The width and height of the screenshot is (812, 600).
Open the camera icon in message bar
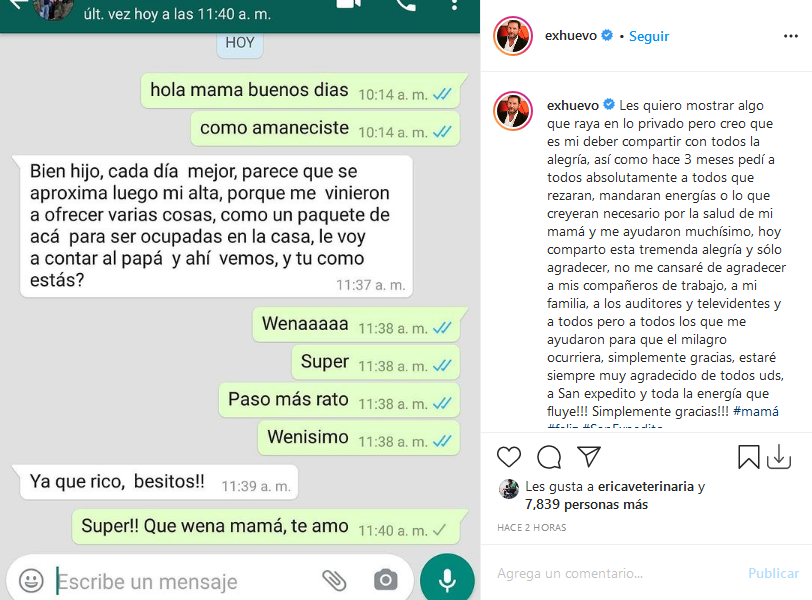click(x=386, y=580)
